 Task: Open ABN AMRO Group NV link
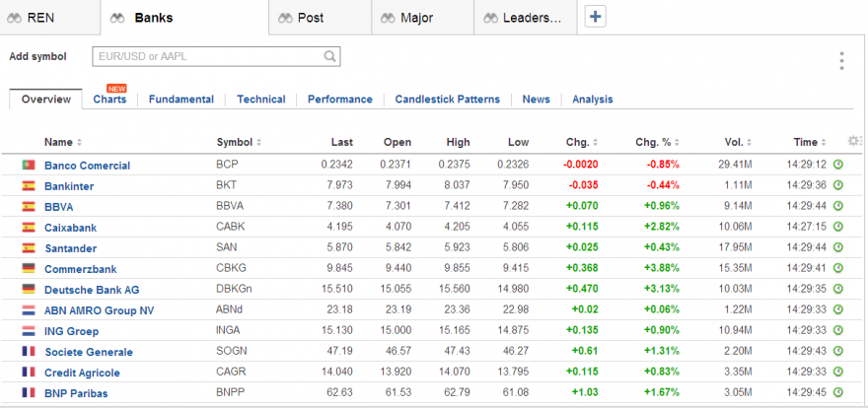click(x=99, y=310)
